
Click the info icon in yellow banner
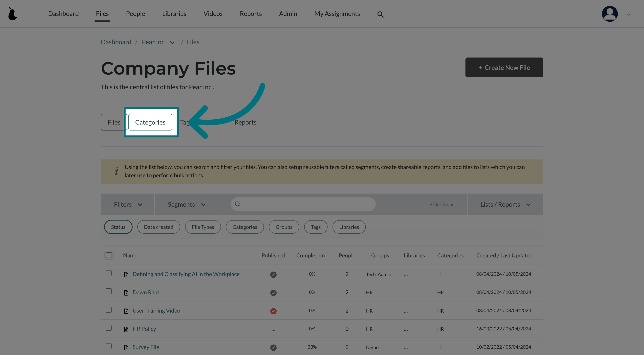point(117,171)
